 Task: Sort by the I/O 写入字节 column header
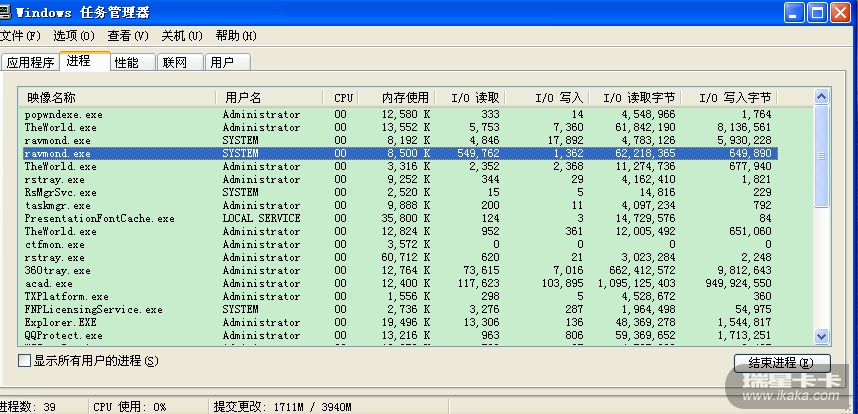[x=729, y=98]
